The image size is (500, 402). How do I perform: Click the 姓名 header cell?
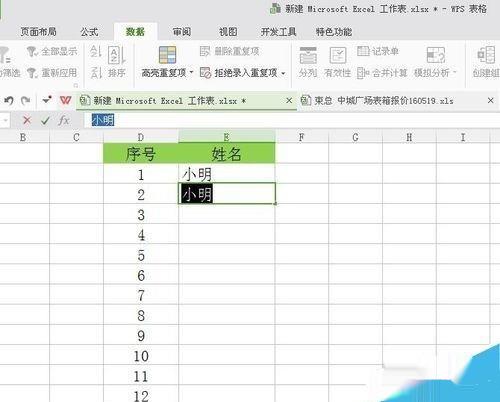[227, 153]
